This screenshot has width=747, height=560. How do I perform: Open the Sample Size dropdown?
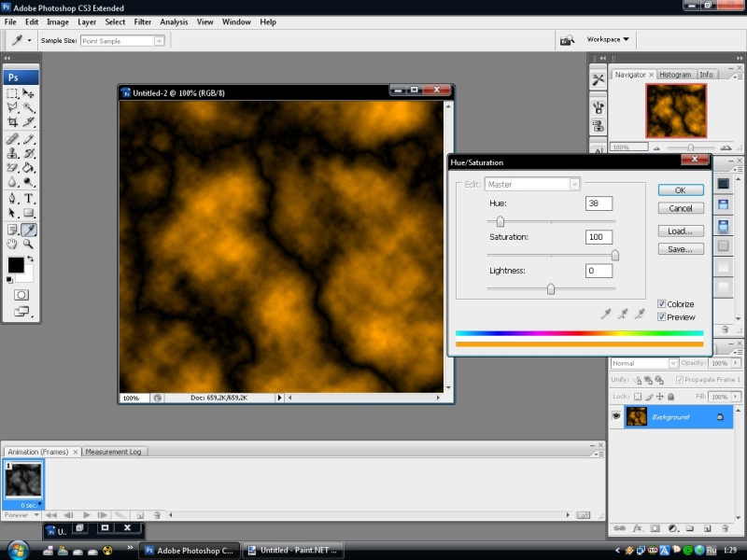point(160,41)
